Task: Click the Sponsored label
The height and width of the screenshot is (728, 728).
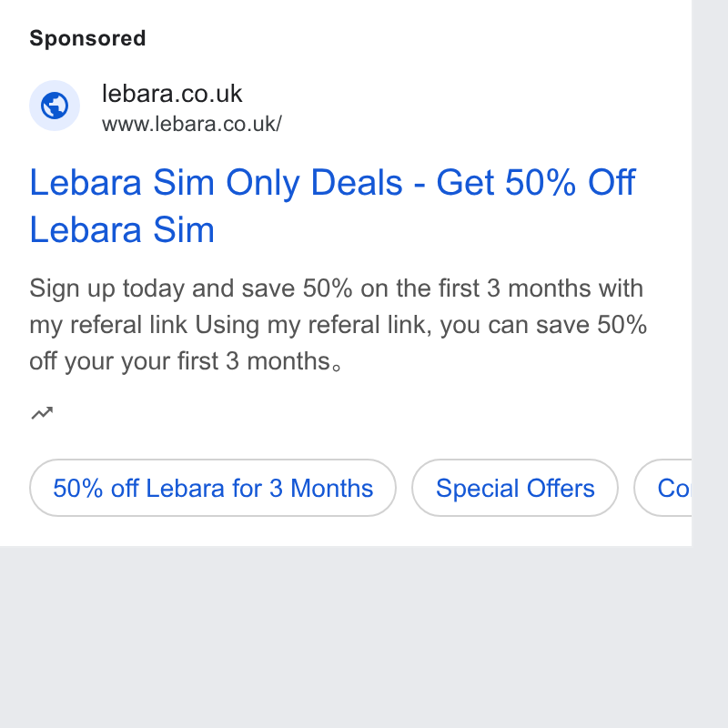Action: coord(87,38)
